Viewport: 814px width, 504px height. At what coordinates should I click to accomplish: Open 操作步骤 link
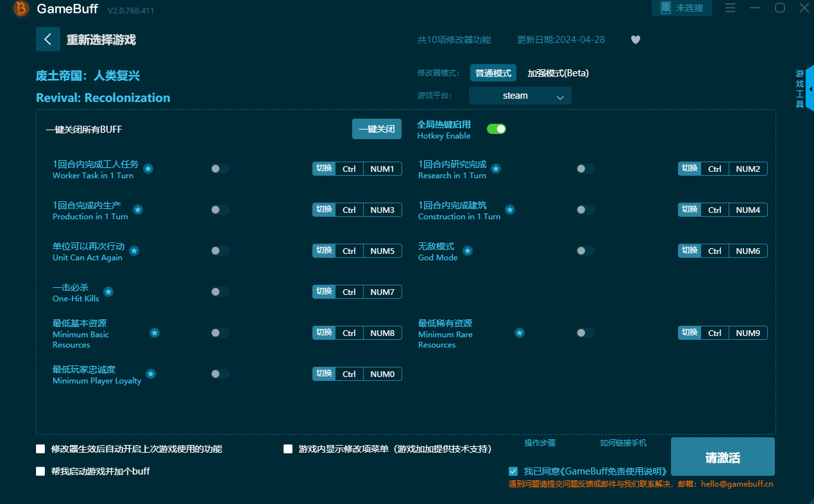point(540,443)
